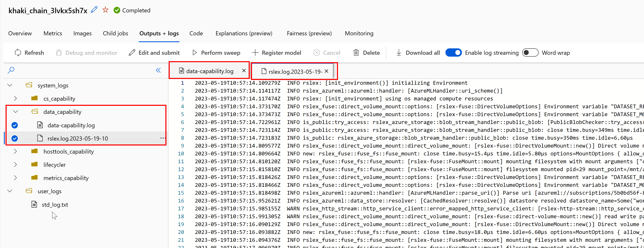Click the search magnifier in the file panel
The image size is (644, 248).
point(11,70)
